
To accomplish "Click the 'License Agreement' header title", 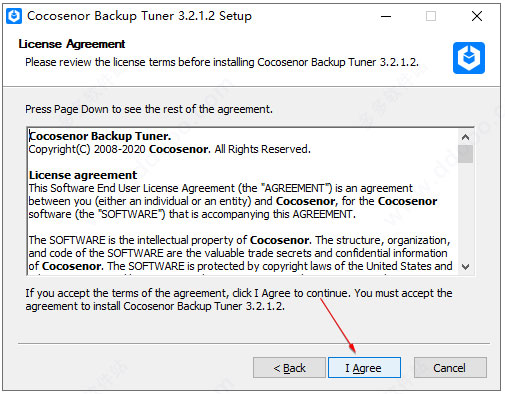I will [72, 44].
